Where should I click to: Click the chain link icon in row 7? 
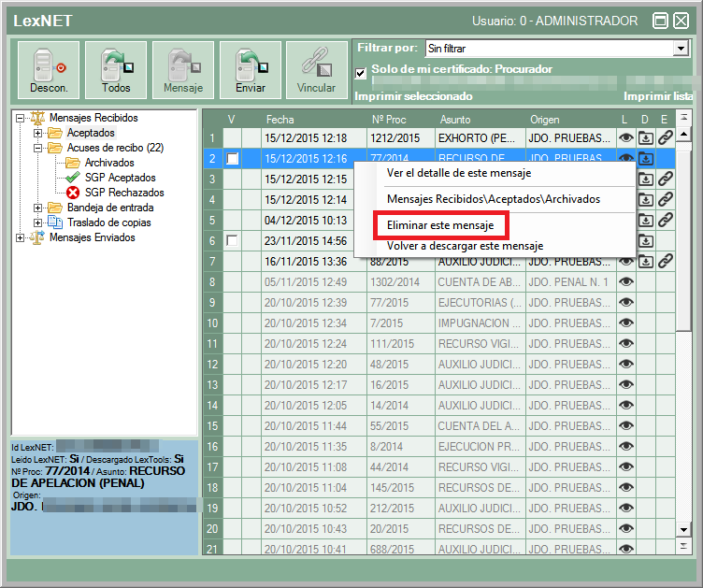tap(665, 261)
